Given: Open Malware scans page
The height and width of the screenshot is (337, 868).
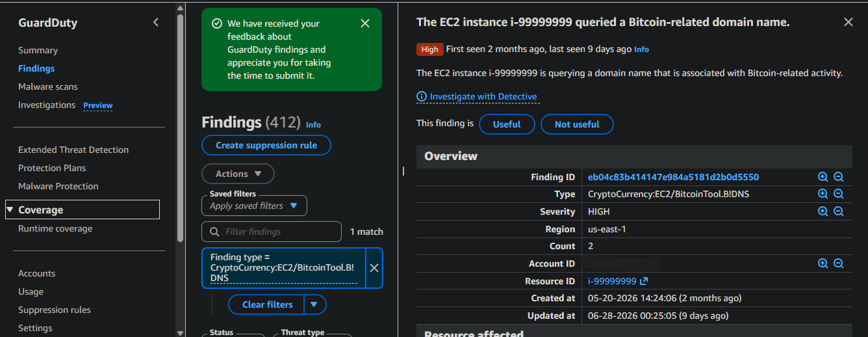Looking at the screenshot, I should click(48, 87).
